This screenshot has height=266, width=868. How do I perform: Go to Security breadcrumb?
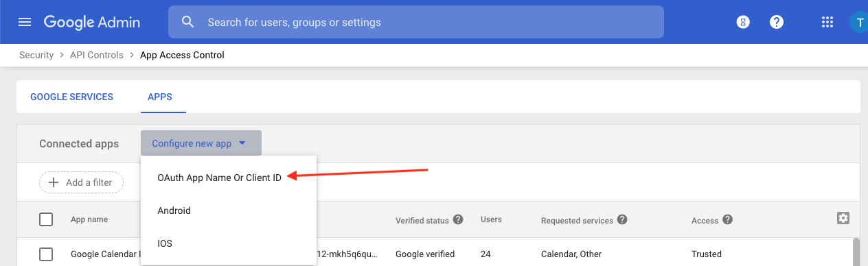pyautogui.click(x=36, y=55)
